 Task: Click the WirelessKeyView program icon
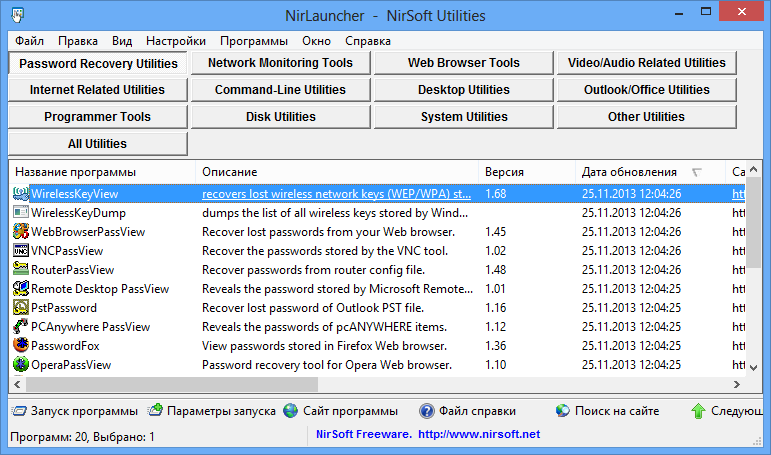click(x=21, y=194)
